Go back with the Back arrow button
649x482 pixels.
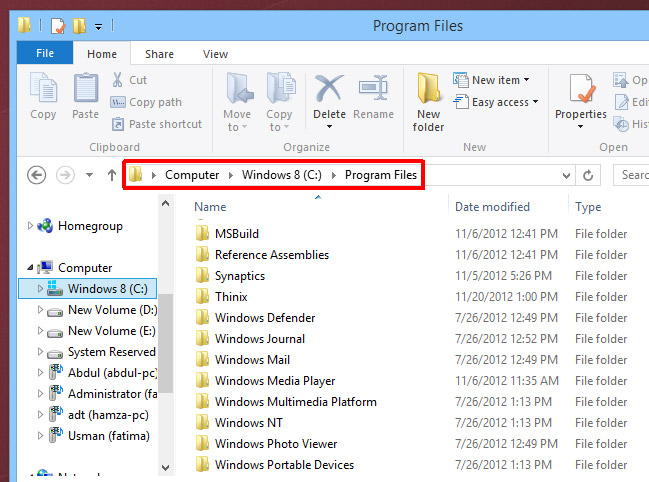36,175
